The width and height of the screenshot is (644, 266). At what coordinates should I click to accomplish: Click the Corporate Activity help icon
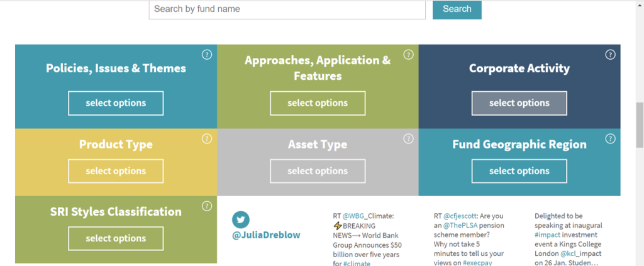pos(610,55)
